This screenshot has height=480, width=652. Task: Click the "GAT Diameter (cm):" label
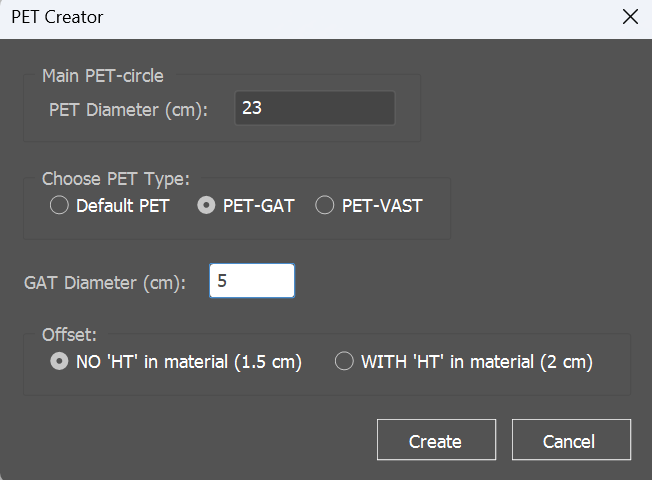105,283
